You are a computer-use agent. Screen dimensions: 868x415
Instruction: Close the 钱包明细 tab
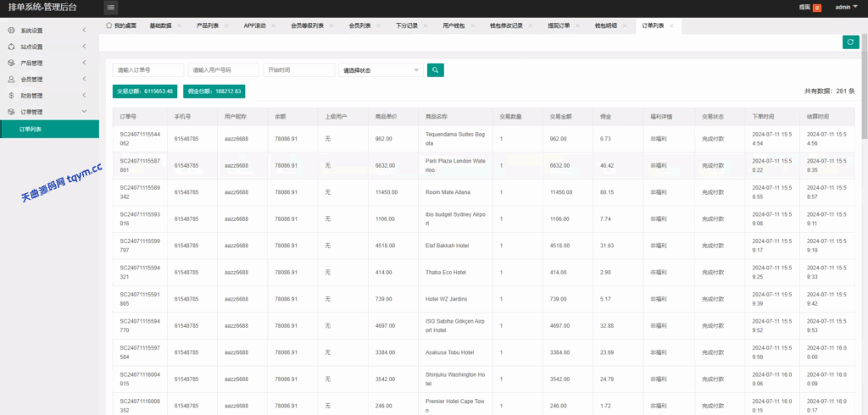pyautogui.click(x=625, y=26)
